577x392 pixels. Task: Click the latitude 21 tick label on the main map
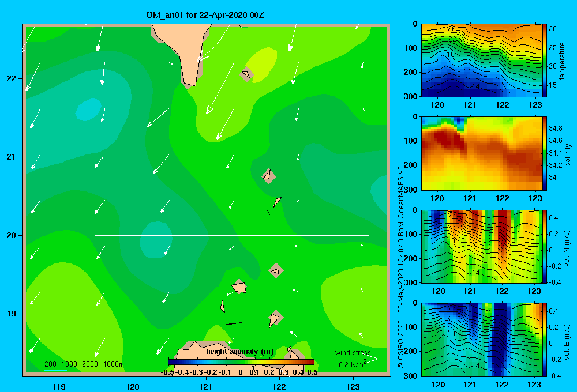pos(11,157)
